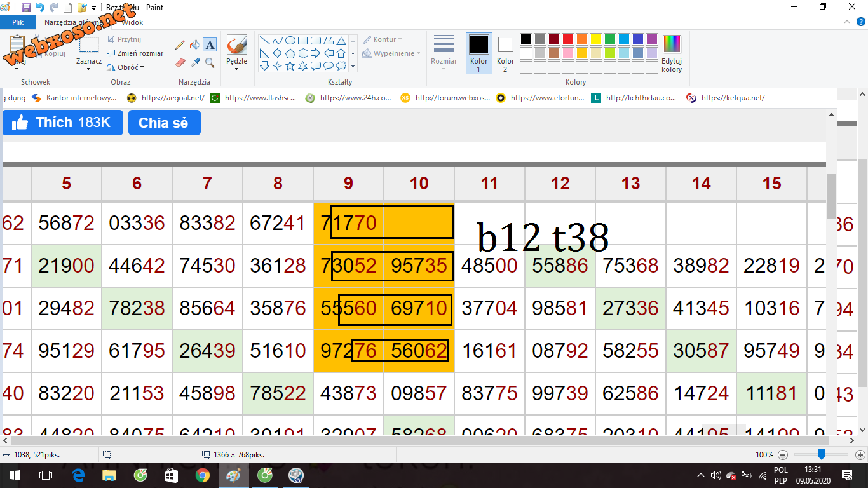The width and height of the screenshot is (868, 488).
Task: Pick the yellow color swatch
Action: point(595,39)
